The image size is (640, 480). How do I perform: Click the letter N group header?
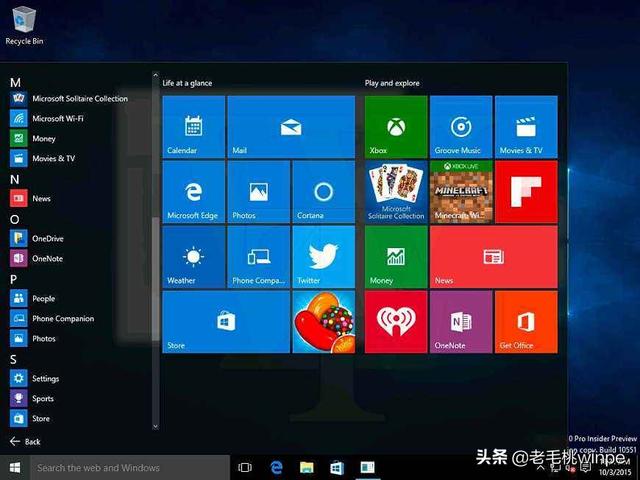15,179
